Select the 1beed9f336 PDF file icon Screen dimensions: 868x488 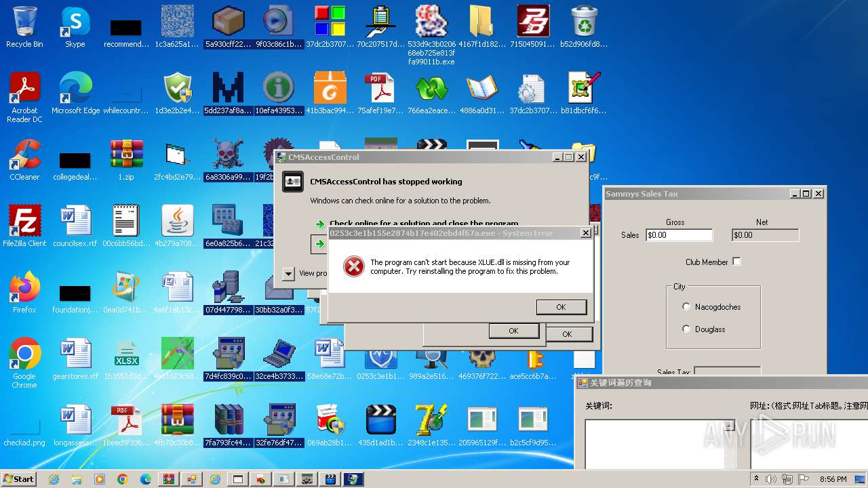click(126, 426)
